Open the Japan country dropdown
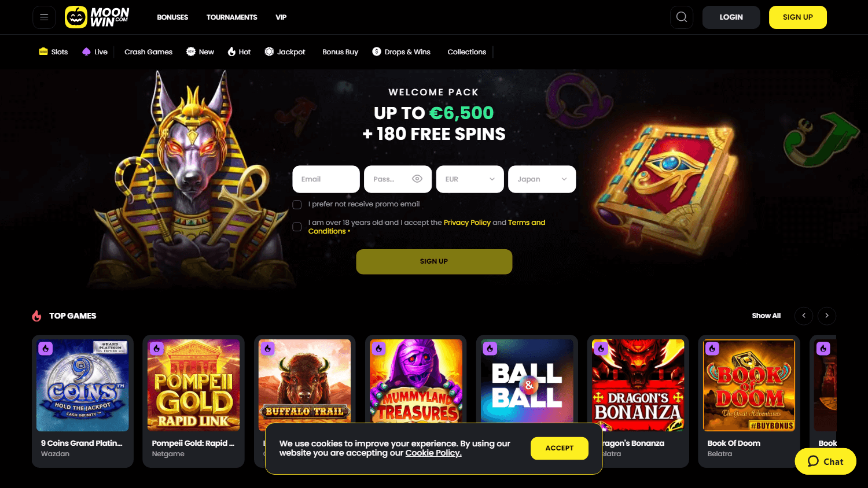 point(542,179)
